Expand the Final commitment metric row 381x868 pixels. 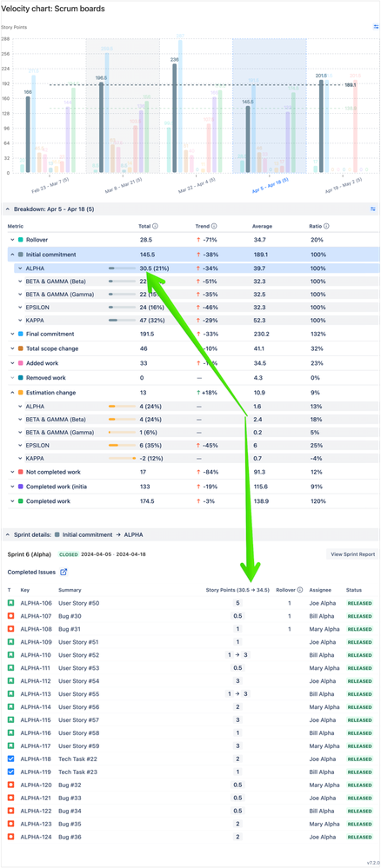(12, 334)
